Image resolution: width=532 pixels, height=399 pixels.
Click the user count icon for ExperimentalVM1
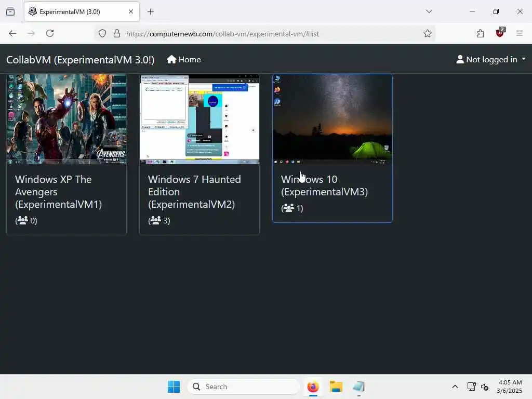click(22, 220)
